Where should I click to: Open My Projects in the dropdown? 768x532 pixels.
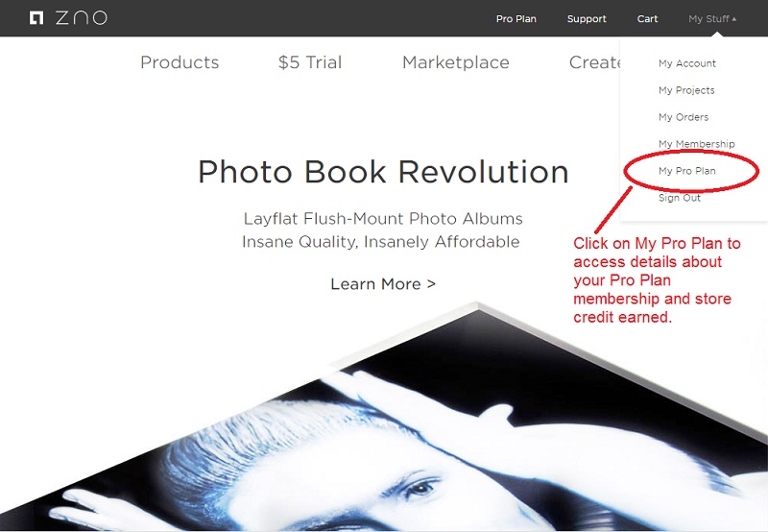(686, 90)
